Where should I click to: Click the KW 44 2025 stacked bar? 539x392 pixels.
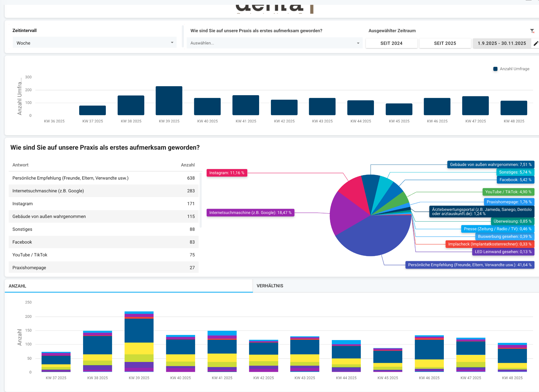click(x=346, y=356)
